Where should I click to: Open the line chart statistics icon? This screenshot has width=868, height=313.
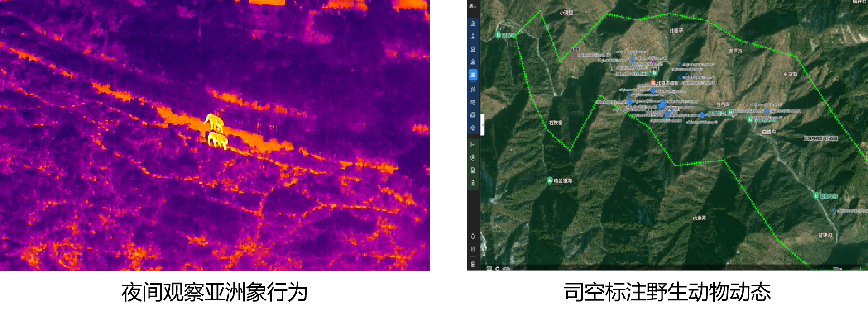(x=473, y=145)
